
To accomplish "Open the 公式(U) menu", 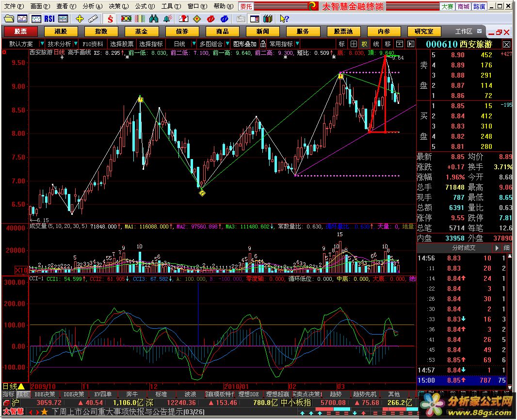I will pyautogui.click(x=145, y=6).
